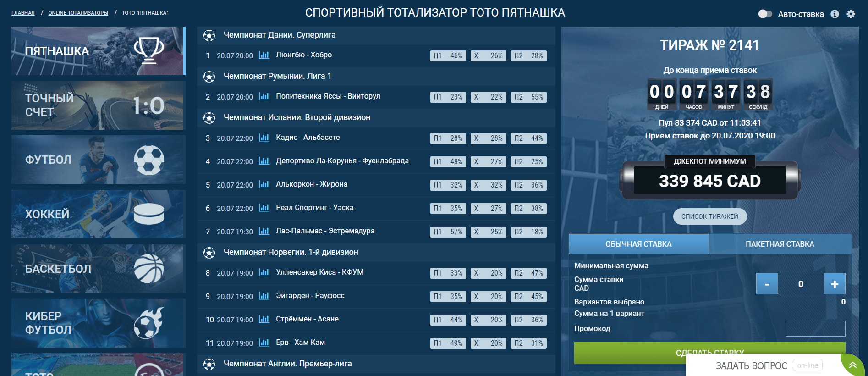Select П2 44% for Кадис - Альбасете
868x376 pixels.
click(529, 138)
